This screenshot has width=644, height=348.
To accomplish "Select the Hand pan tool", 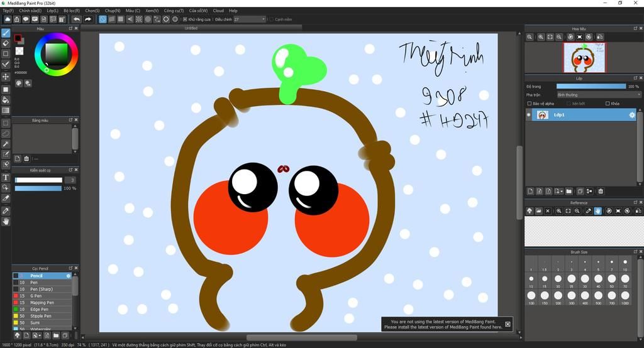I will [6, 221].
